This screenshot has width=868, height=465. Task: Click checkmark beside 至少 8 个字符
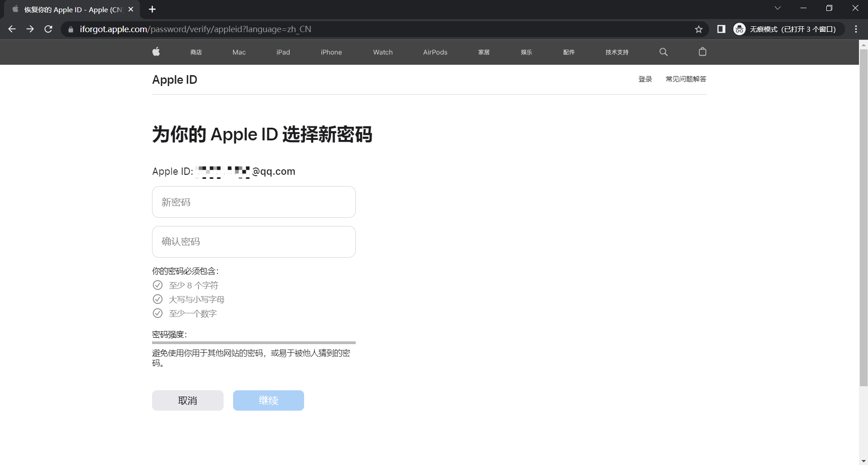pyautogui.click(x=157, y=285)
